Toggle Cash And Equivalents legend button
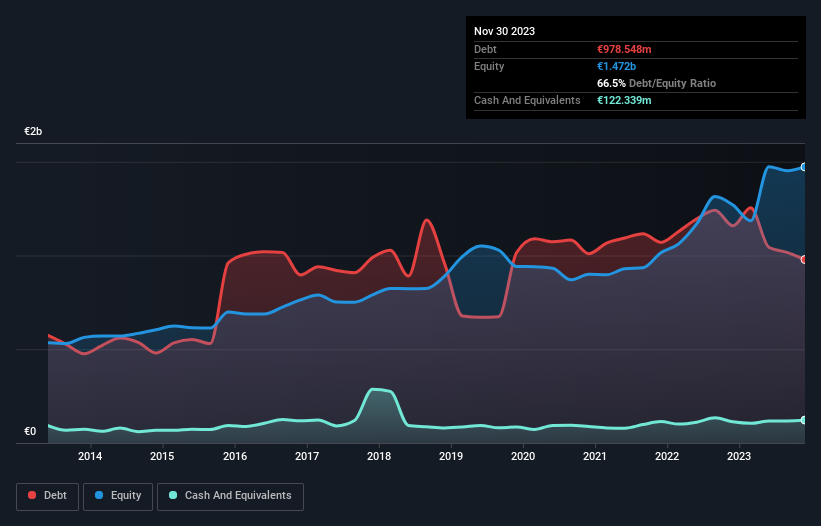This screenshot has height=526, width=821. click(230, 496)
